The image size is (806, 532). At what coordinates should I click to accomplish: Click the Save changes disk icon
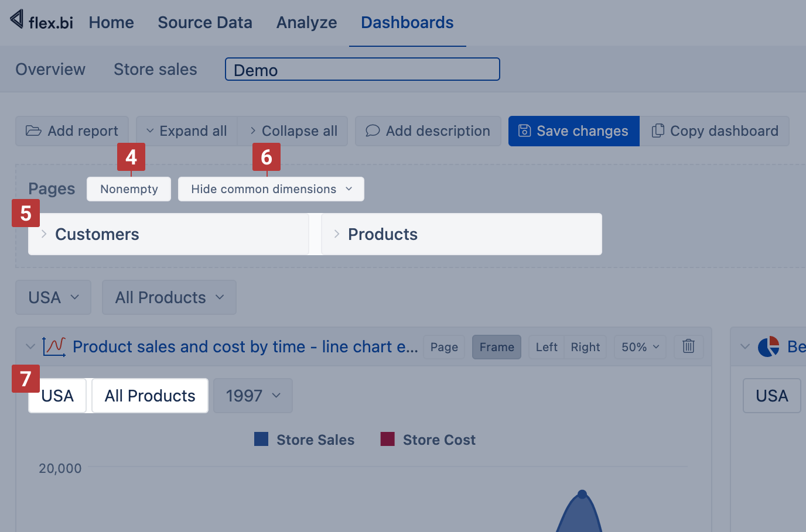click(525, 131)
